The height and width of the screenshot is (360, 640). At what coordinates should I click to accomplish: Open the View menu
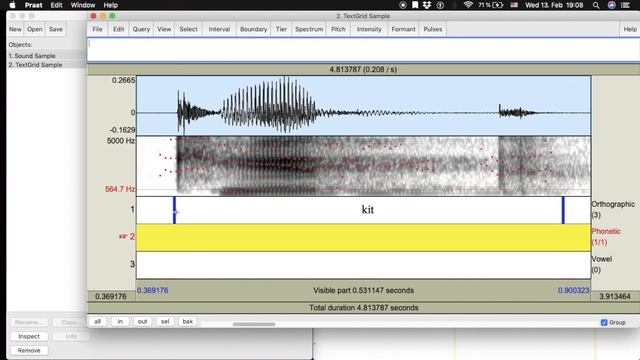(x=164, y=29)
